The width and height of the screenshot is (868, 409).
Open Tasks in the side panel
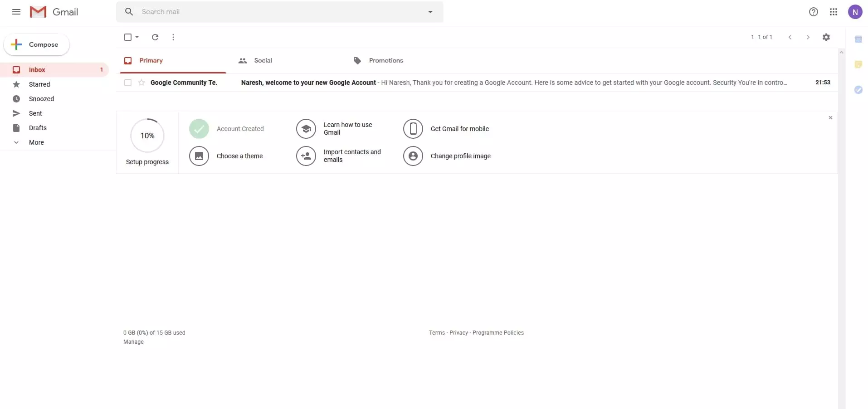(858, 90)
